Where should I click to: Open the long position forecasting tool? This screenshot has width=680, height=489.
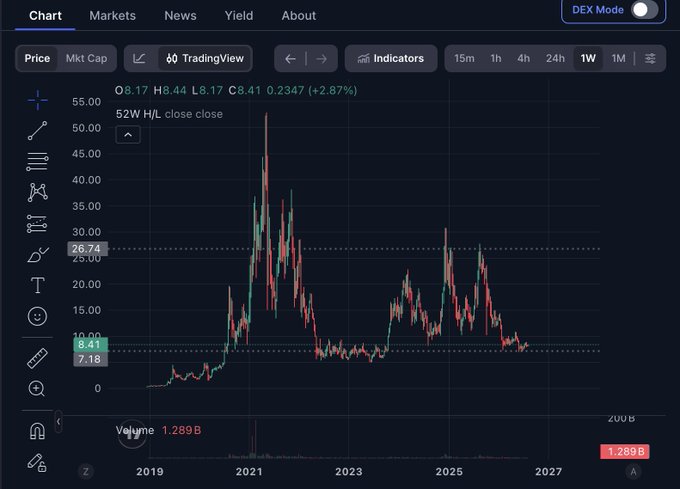pyautogui.click(x=37, y=224)
